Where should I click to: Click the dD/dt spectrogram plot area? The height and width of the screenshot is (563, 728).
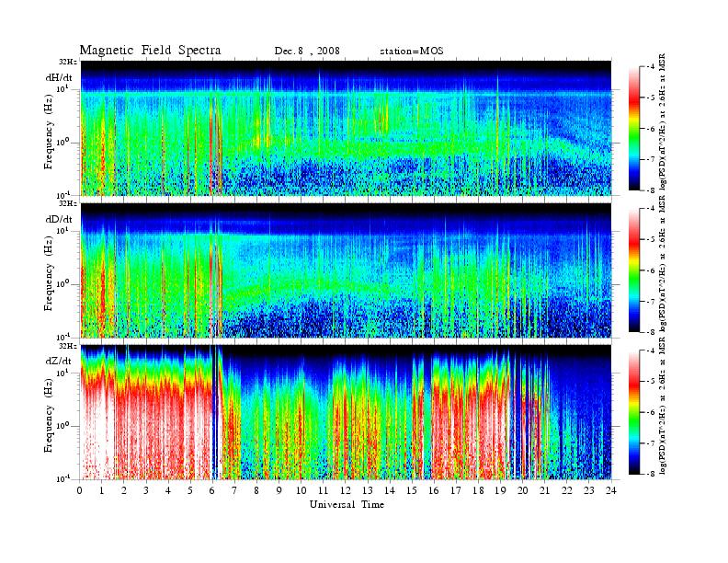tap(346, 270)
